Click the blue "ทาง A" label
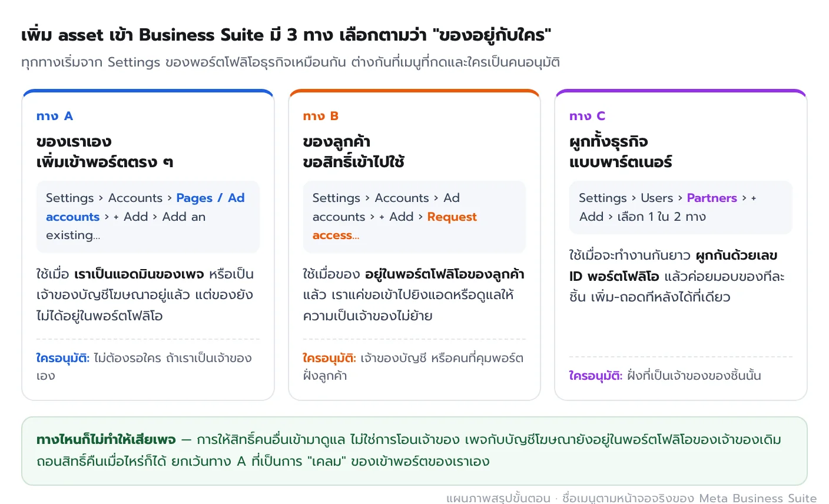Screen dimensions: 829x504 click(55, 116)
